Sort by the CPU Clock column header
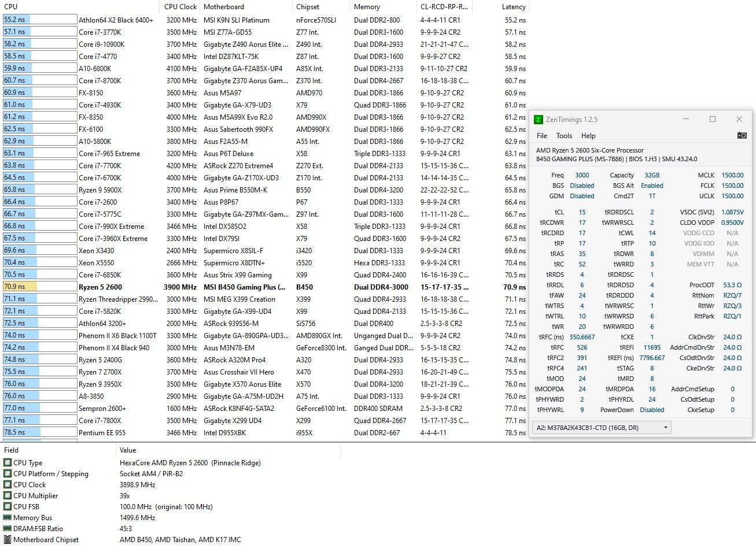This screenshot has width=756, height=556. coord(180,7)
